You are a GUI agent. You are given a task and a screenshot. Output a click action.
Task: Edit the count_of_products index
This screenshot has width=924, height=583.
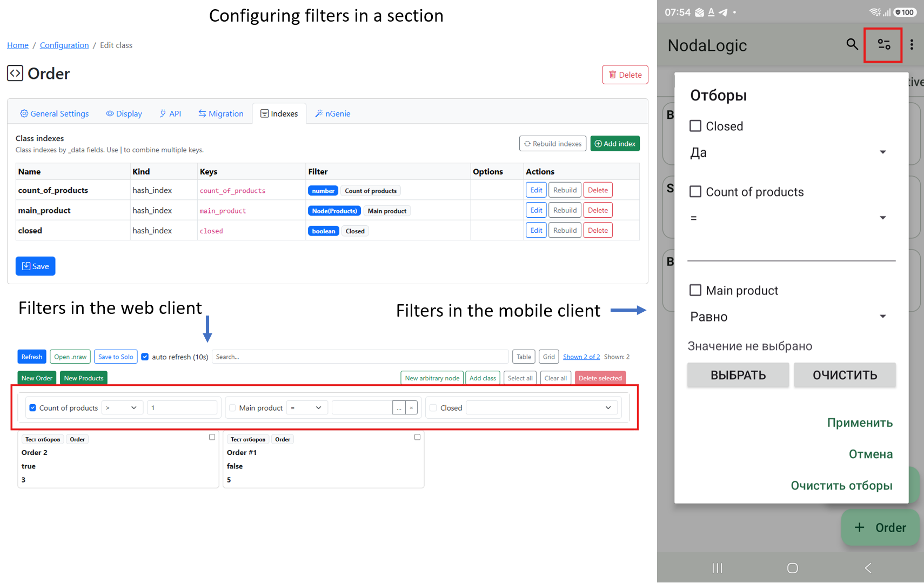pos(536,190)
